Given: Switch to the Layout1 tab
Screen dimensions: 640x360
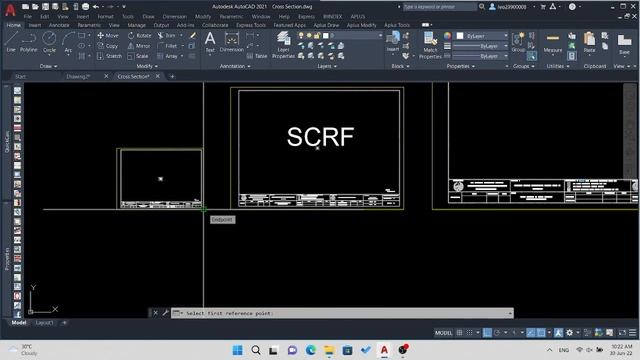Looking at the screenshot, I should (44, 322).
